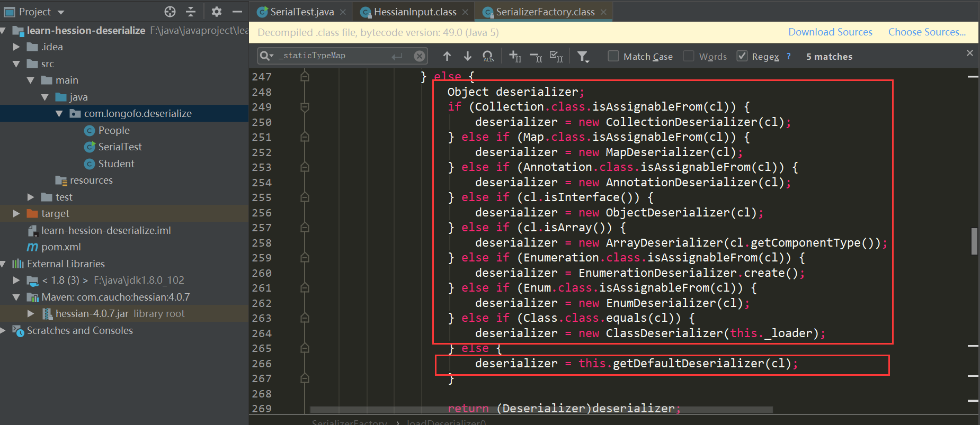The width and height of the screenshot is (980, 425).
Task: Select all occurrences icon
Action: (x=556, y=56)
